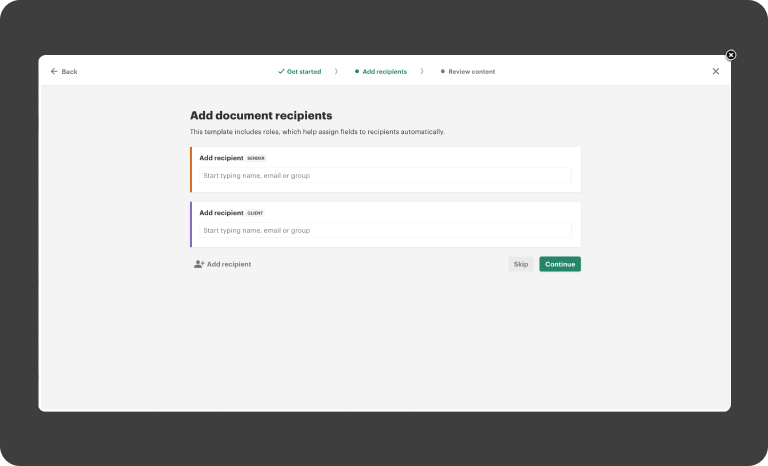Click the circular close badge above the dialog

pos(730,55)
